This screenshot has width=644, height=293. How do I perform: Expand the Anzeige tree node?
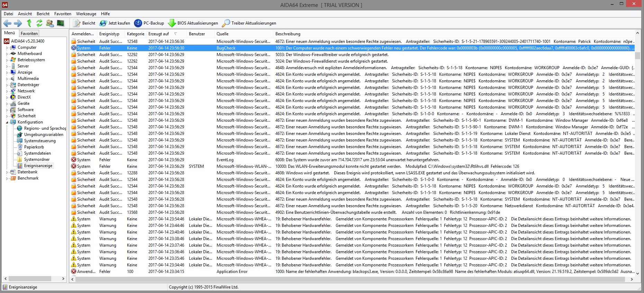[x=7, y=73]
